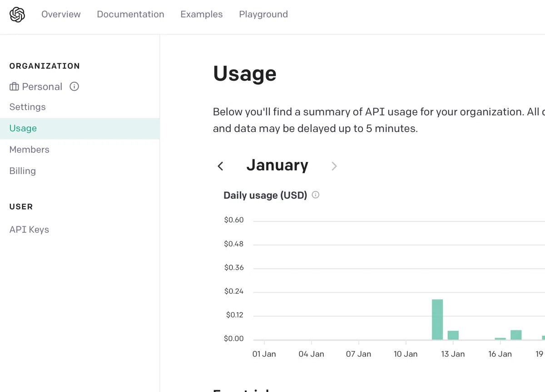Click the 16 Jan date label
Viewport: 545px width, 392px height.
500,354
